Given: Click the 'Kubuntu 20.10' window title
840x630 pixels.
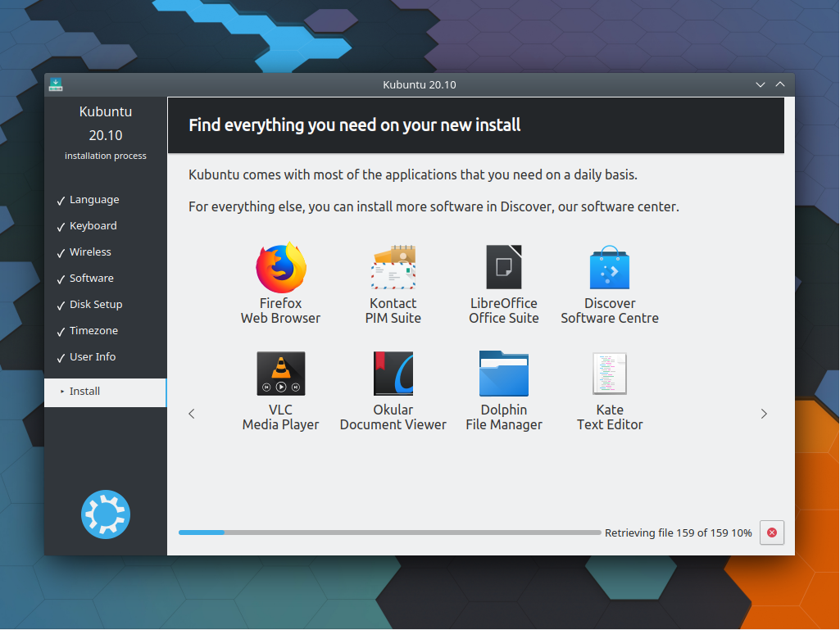Looking at the screenshot, I should [420, 84].
